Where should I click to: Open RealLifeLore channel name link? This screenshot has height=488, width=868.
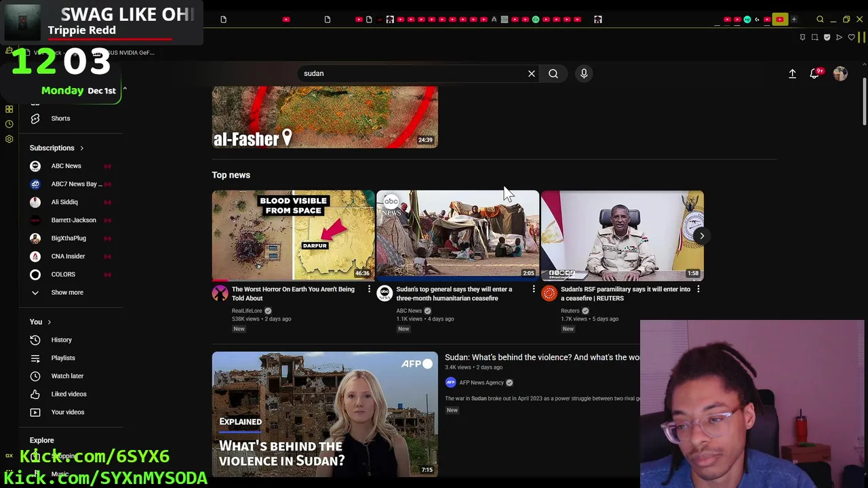(247, 311)
